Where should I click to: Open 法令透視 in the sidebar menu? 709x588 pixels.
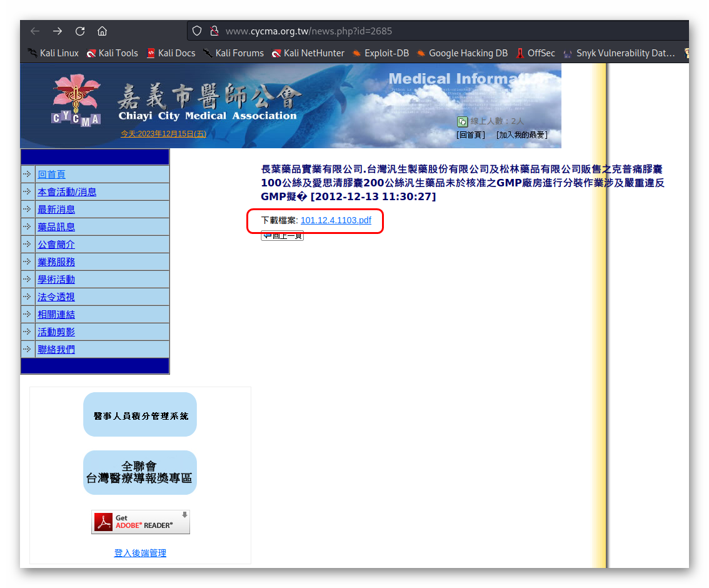tap(56, 297)
